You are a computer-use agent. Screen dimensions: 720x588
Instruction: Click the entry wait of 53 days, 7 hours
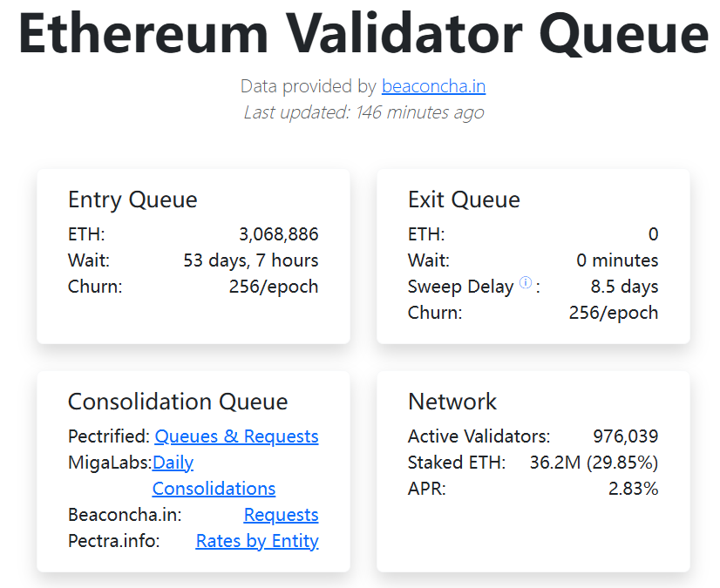[251, 260]
